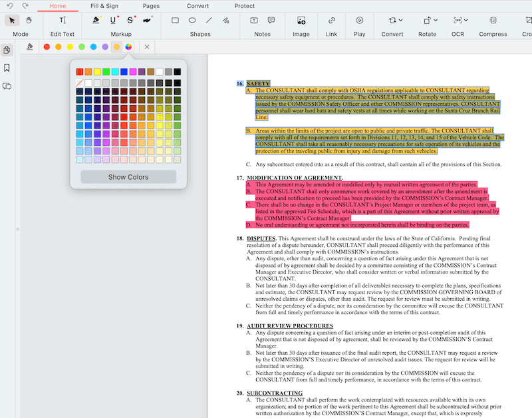This screenshot has height=418, width=532.
Task: Toggle the multicolor wheel picker button
Action: (128, 47)
